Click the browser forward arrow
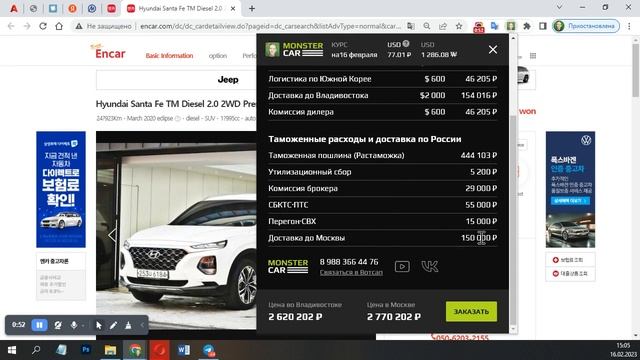The image size is (640, 360). (x=27, y=26)
